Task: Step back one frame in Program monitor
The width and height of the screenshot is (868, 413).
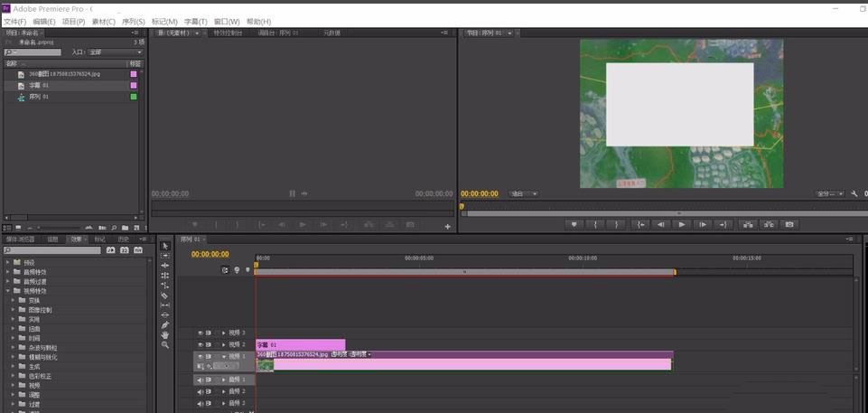Action: click(x=660, y=225)
